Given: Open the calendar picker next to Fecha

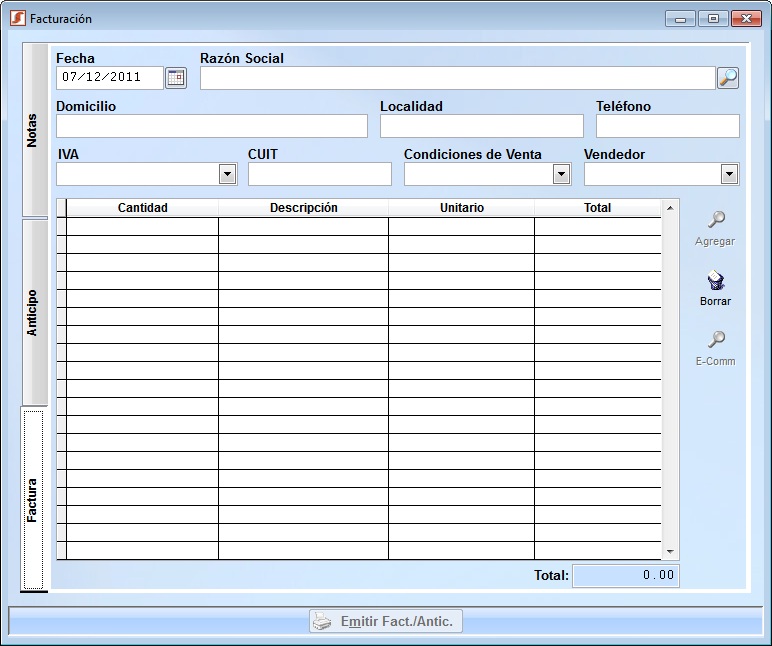Looking at the screenshot, I should (x=176, y=78).
